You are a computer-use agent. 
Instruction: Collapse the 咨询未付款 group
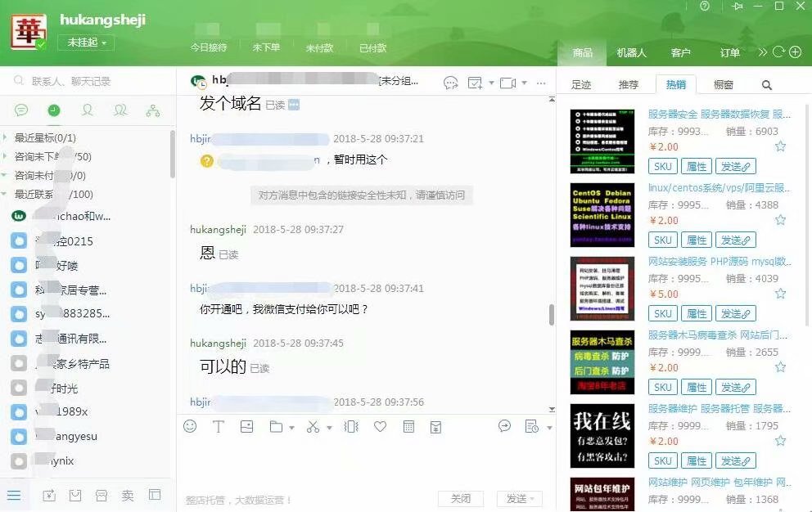pos(5,176)
